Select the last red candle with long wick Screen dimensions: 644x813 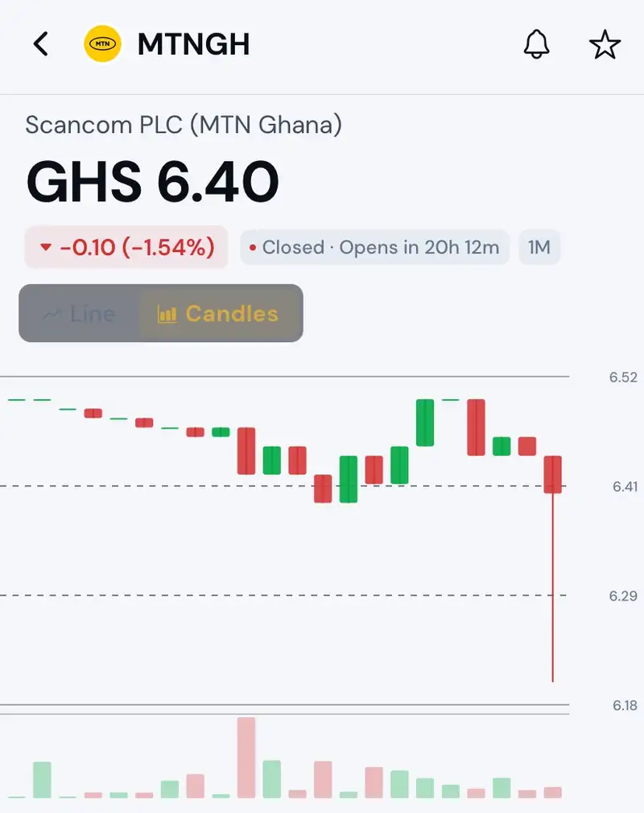click(553, 568)
